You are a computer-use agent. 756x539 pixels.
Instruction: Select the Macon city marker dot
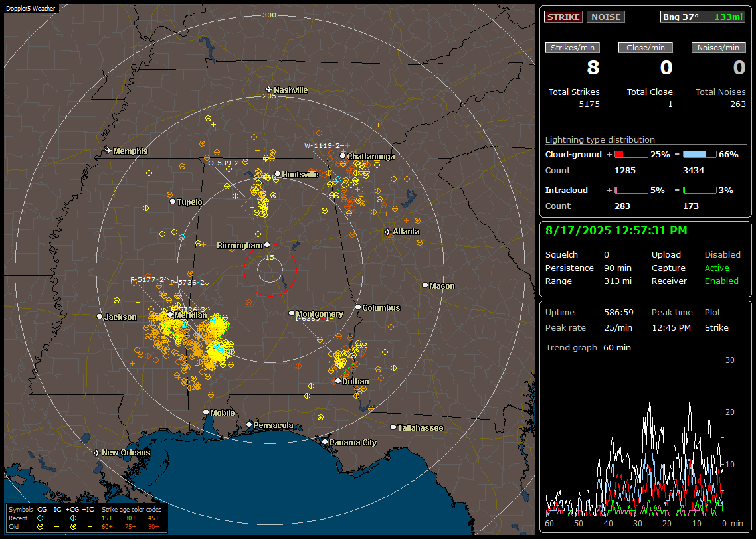click(x=425, y=285)
